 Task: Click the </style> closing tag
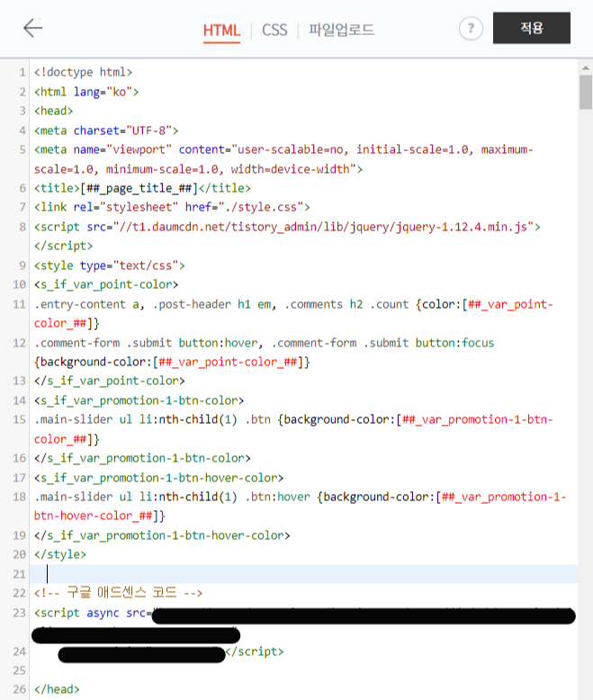click(59, 554)
